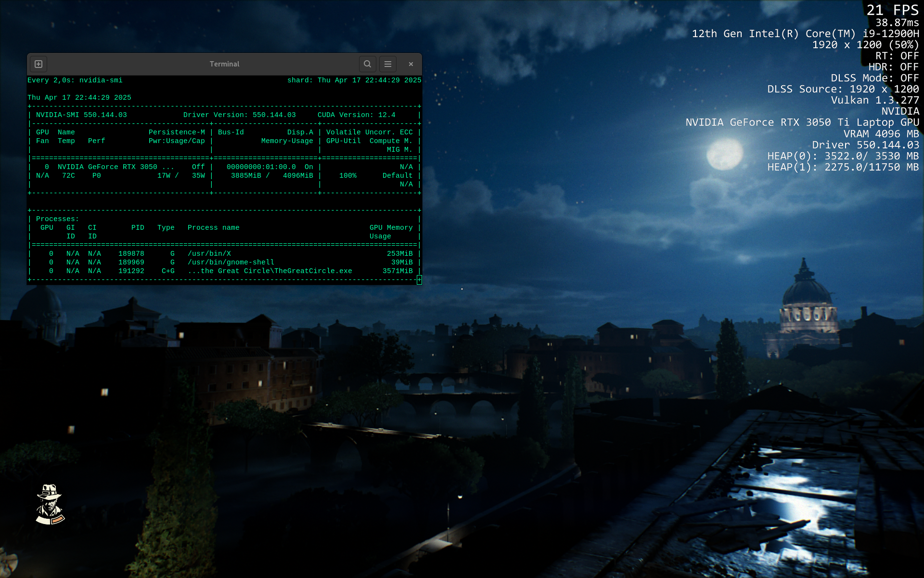The width and height of the screenshot is (924, 578).
Task: Click the Terminal search icon
Action: (367, 64)
